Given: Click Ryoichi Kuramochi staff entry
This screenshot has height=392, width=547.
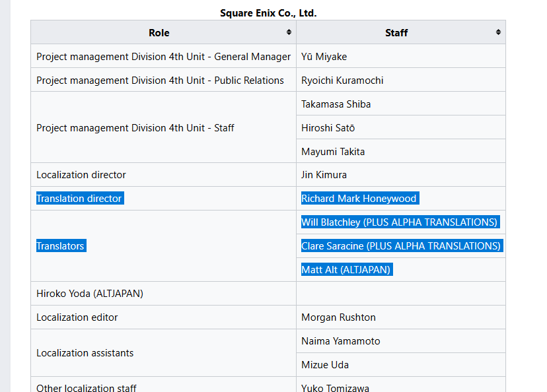Looking at the screenshot, I should 342,80.
